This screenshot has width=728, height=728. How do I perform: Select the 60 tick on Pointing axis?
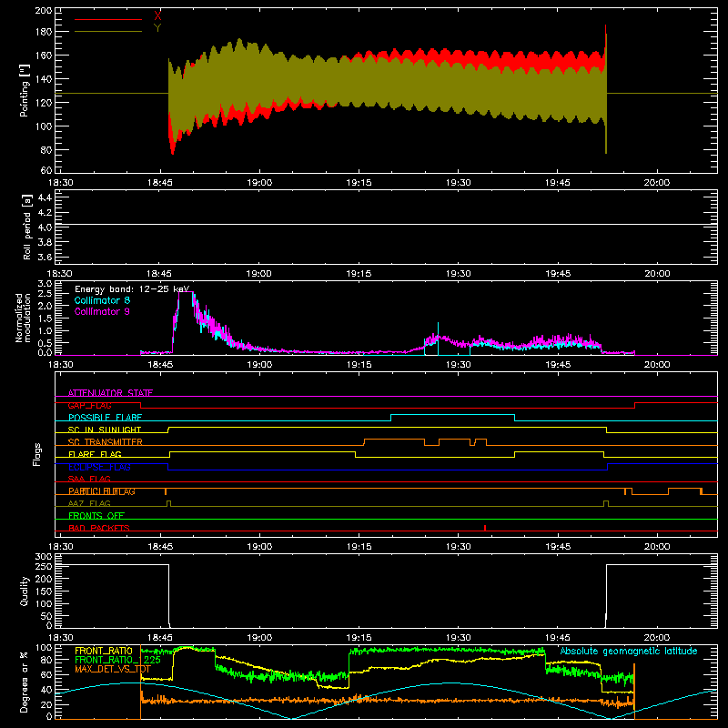(x=46, y=170)
